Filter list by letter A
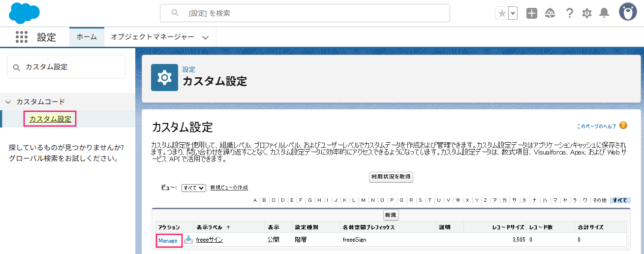Viewport: 644px width, 254px height. (255, 200)
